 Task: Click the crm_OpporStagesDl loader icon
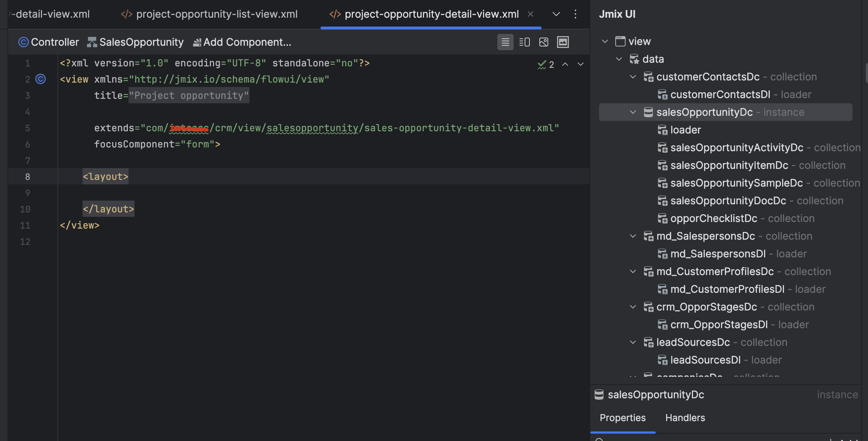click(662, 324)
